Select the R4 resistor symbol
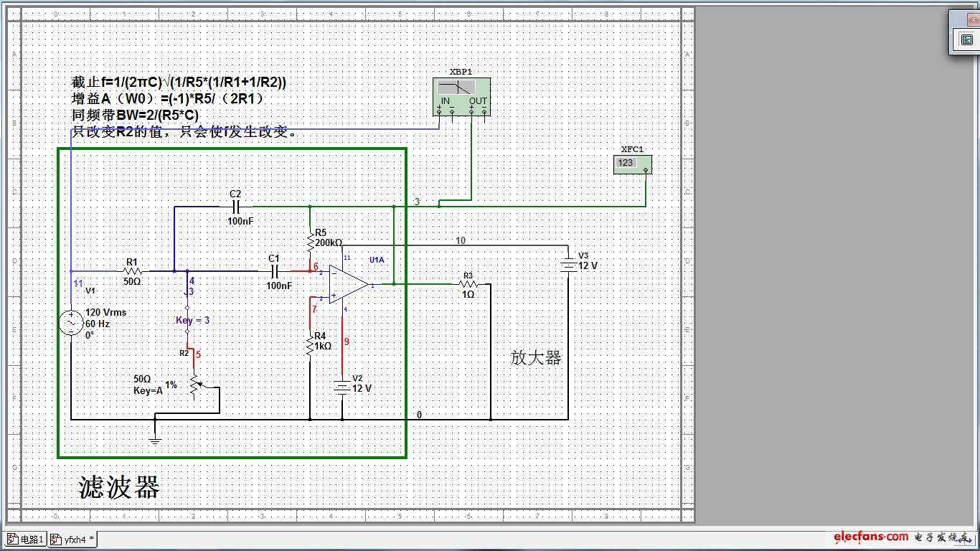 point(310,346)
